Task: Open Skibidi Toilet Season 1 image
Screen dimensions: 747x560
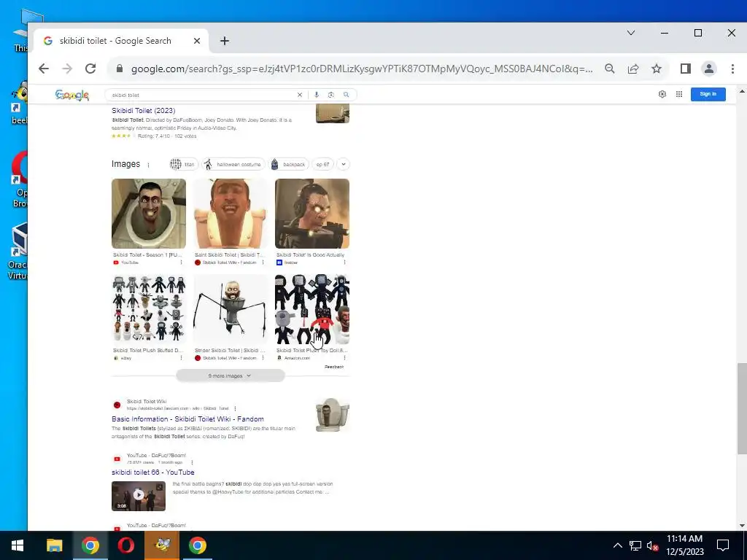Action: point(149,214)
